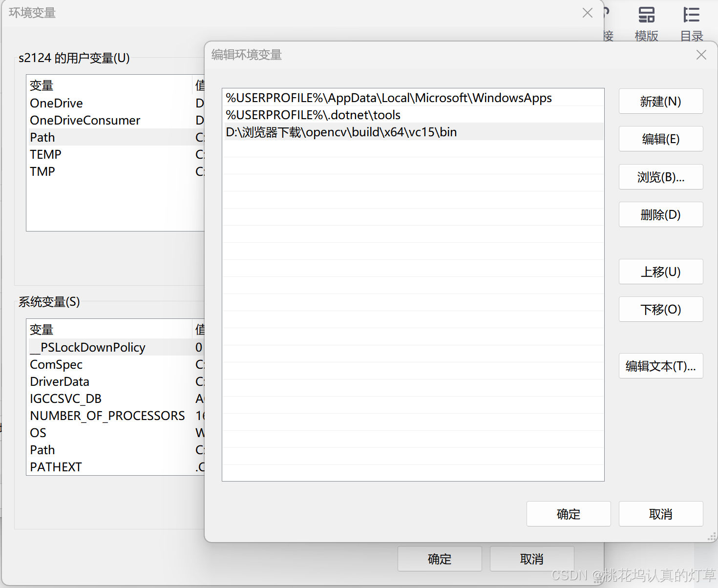Cancel the edit dialog with 取消
Screen dimensions: 718x588
660,514
